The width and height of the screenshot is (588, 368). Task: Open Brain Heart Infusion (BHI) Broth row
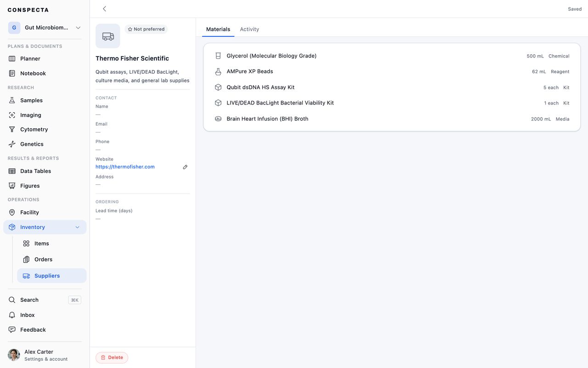pos(392,119)
